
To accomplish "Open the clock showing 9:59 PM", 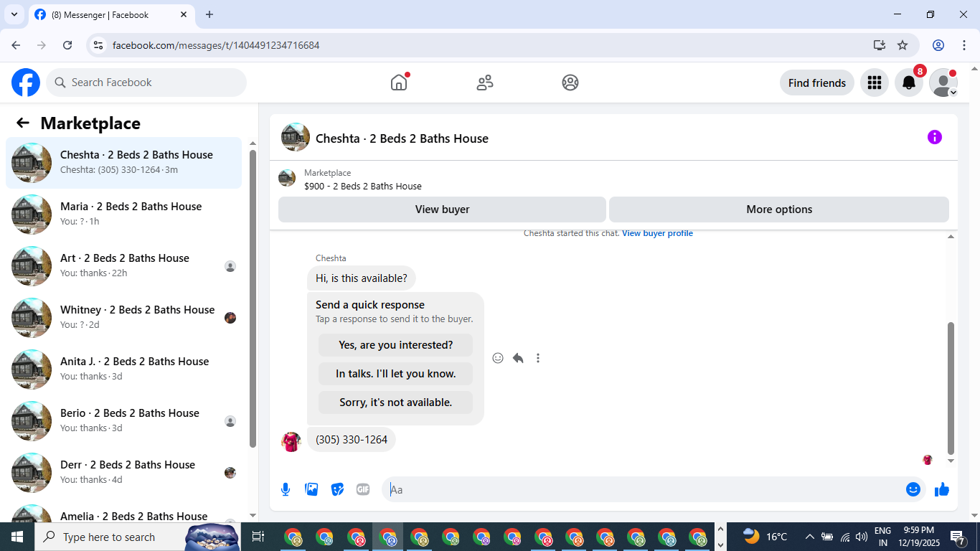I will coord(919,537).
